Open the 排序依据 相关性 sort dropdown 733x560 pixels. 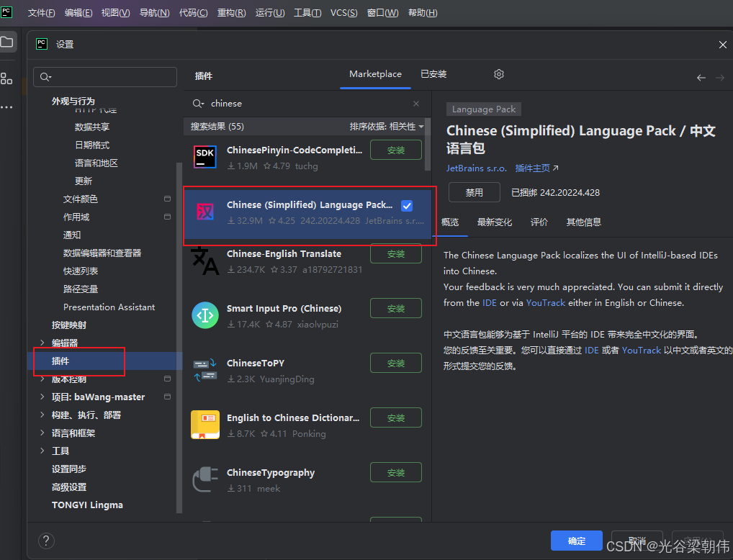[x=387, y=127]
